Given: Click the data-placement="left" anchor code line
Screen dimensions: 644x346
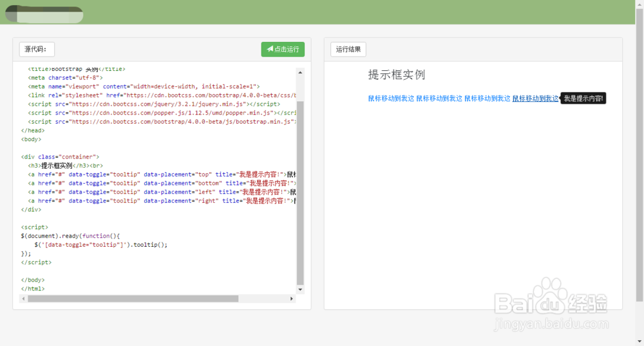Looking at the screenshot, I should click(162, 192).
